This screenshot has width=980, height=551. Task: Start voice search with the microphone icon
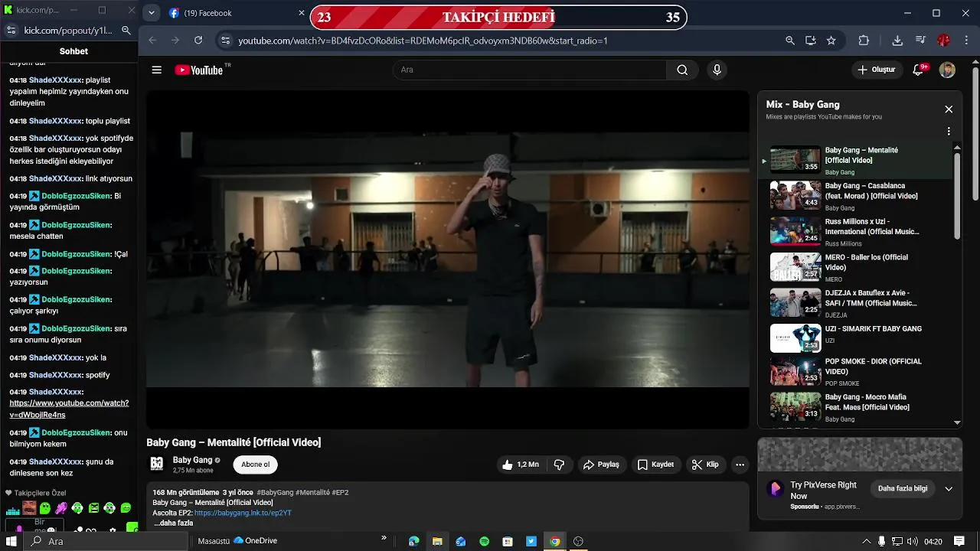(717, 70)
